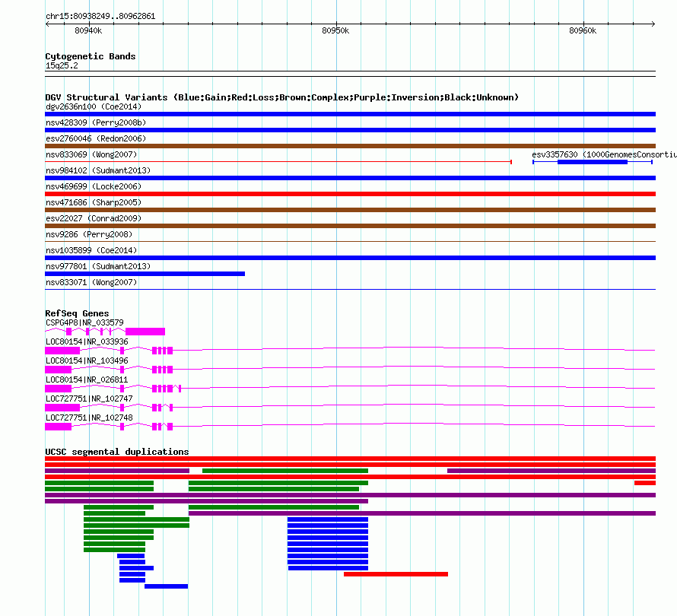
Task: Click the left arrow of the ruler
Action: 47,24
